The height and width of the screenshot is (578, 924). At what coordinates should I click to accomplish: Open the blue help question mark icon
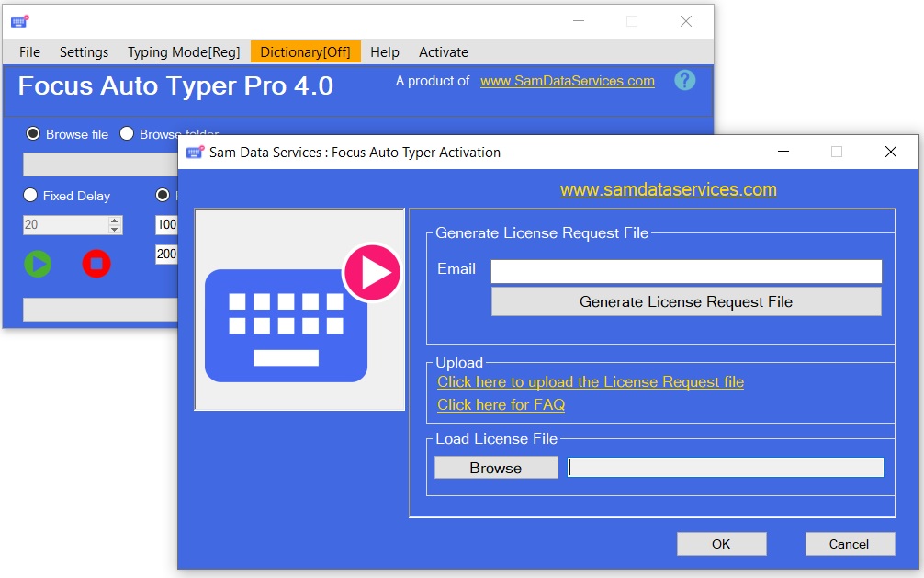(x=685, y=80)
